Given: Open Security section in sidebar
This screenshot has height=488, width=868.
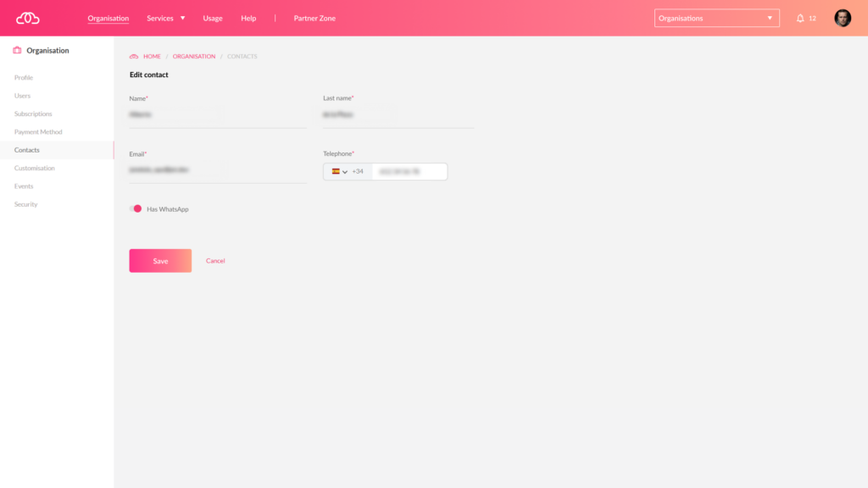Looking at the screenshot, I should click(x=26, y=204).
